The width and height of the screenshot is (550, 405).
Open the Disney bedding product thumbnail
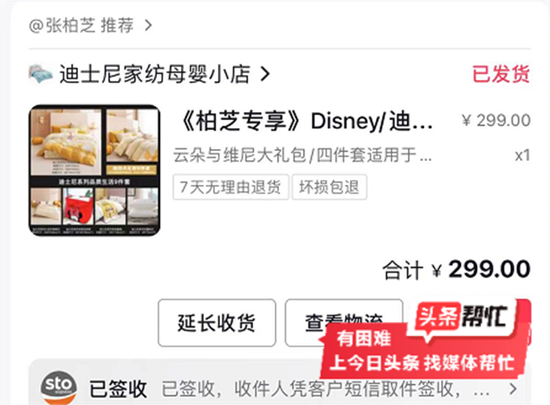[x=95, y=170]
